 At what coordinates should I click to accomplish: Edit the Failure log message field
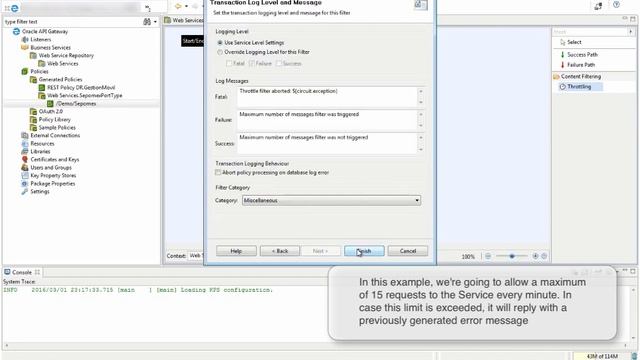(328, 120)
